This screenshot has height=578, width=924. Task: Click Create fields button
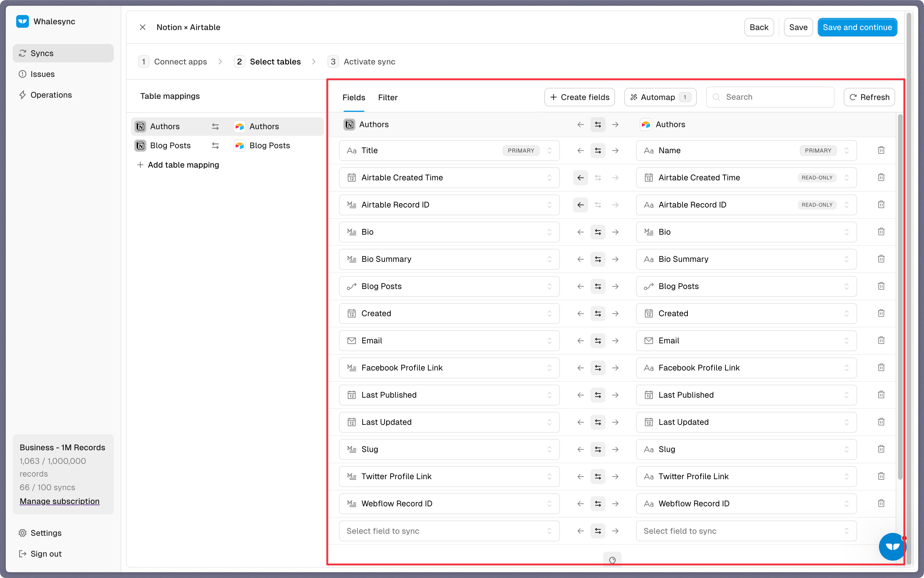coord(579,97)
